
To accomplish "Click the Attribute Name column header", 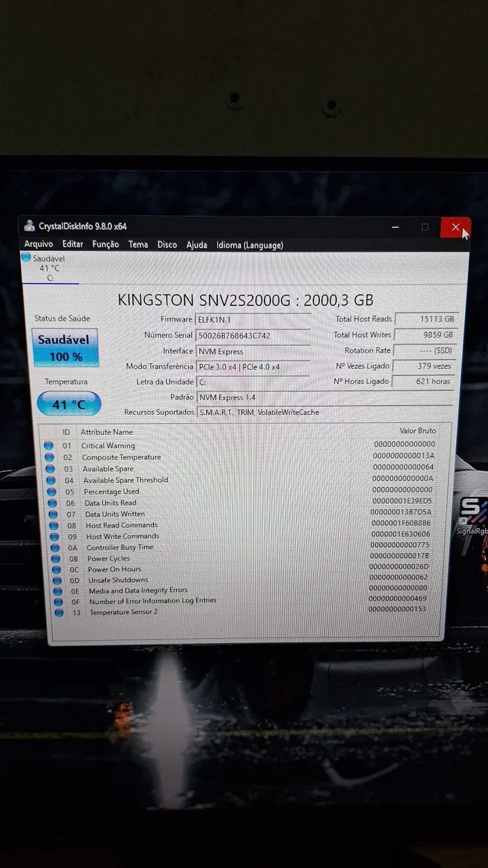I will pyautogui.click(x=106, y=432).
